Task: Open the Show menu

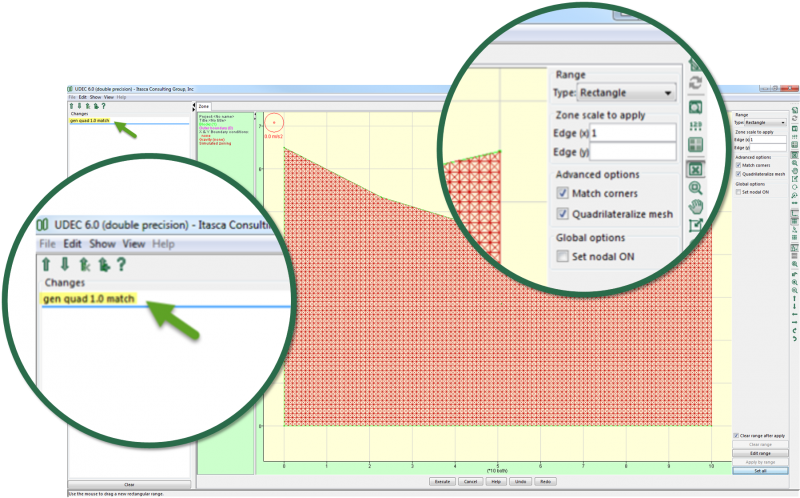Action: tap(102, 243)
